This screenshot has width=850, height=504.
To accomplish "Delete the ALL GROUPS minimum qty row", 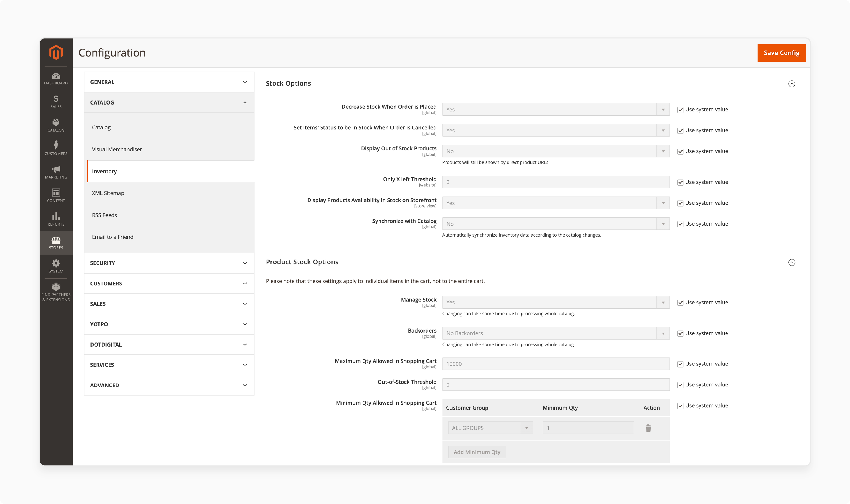I will coord(648,428).
